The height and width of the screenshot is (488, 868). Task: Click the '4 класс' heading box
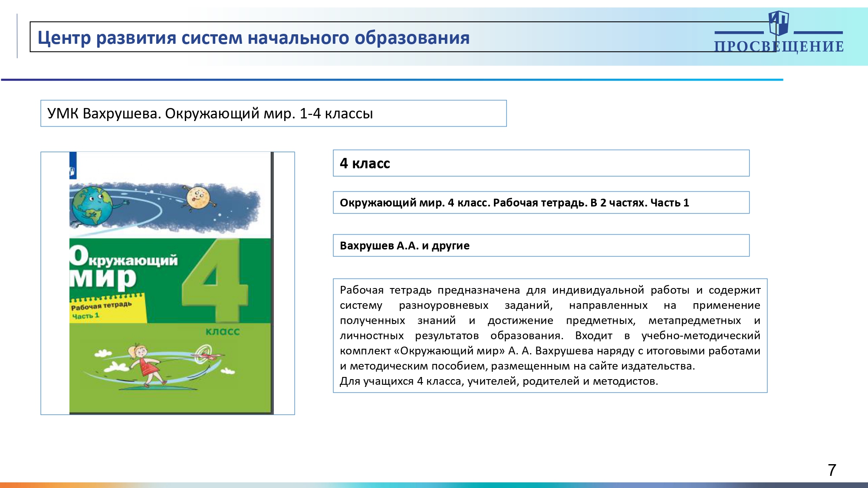pos(541,163)
